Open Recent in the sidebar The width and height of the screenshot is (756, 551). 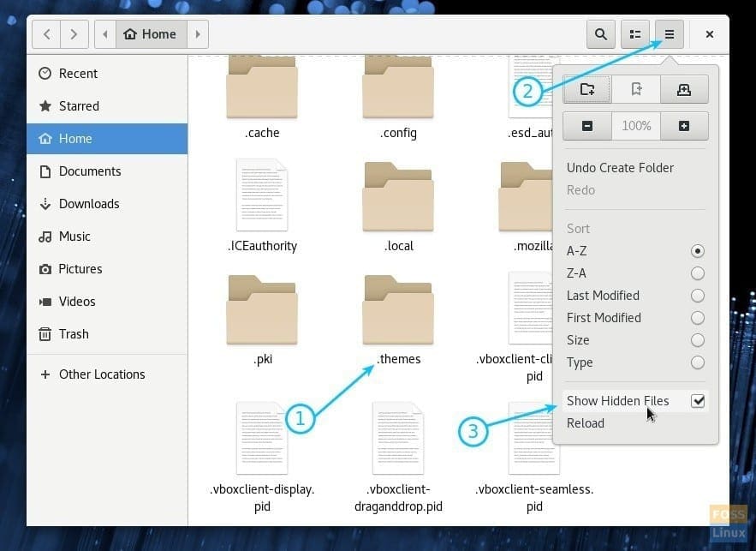107,74
